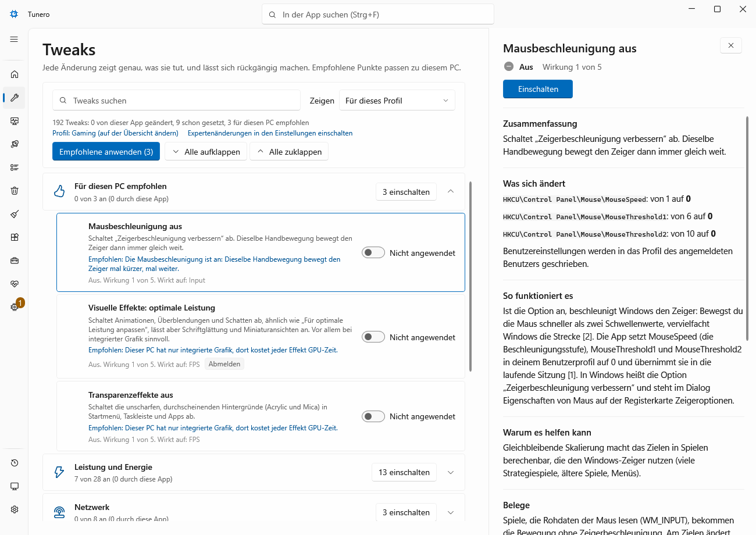Open the broom cleanup icon in sidebar
This screenshot has width=756, height=535.
pyautogui.click(x=15, y=213)
